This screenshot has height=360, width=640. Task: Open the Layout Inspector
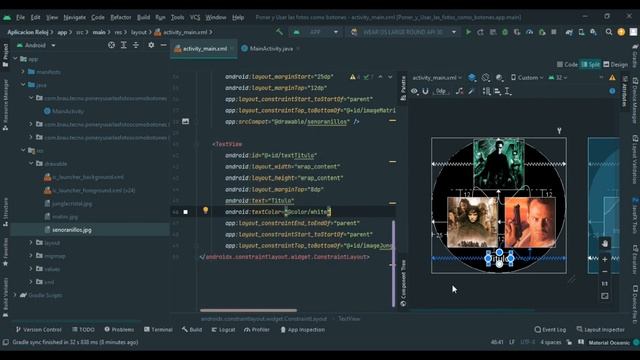pos(600,329)
